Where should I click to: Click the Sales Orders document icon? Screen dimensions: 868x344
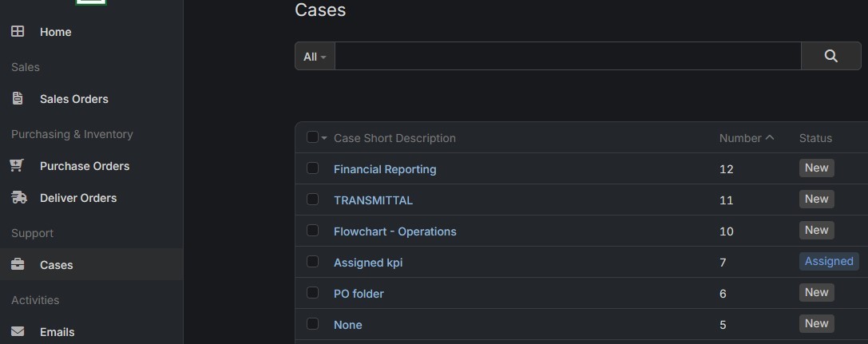coord(18,98)
